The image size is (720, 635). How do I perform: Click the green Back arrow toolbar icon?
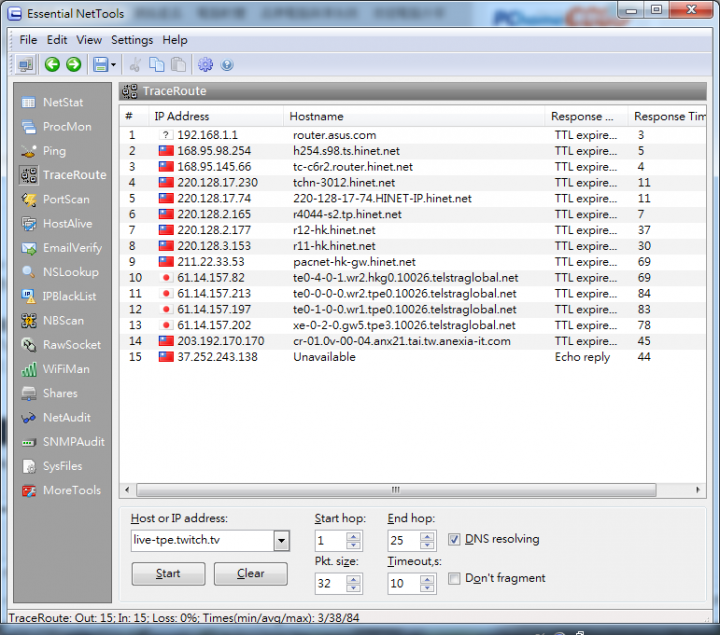point(52,64)
